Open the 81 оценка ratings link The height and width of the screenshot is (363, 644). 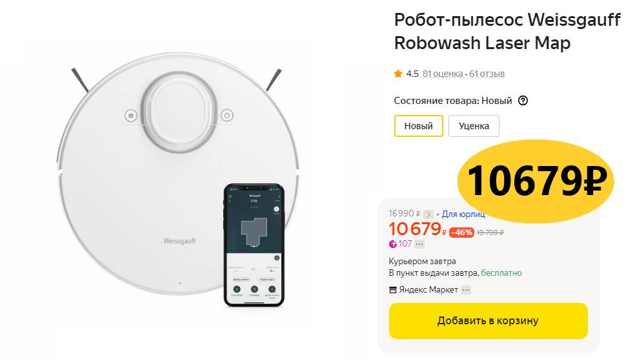442,74
